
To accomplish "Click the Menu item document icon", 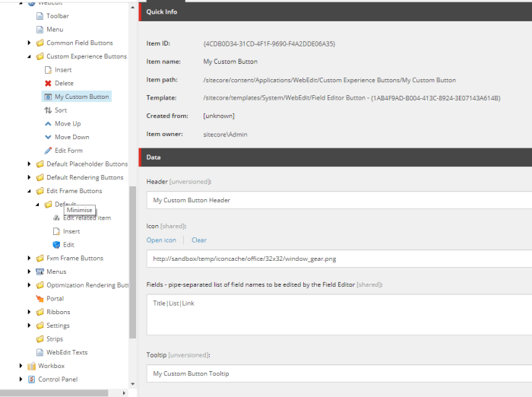I will [x=40, y=30].
